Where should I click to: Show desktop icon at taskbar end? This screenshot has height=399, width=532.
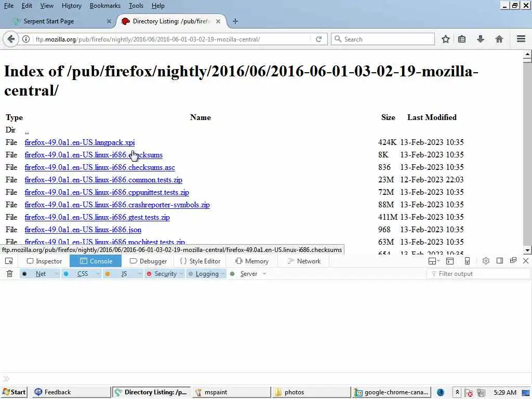click(526, 393)
